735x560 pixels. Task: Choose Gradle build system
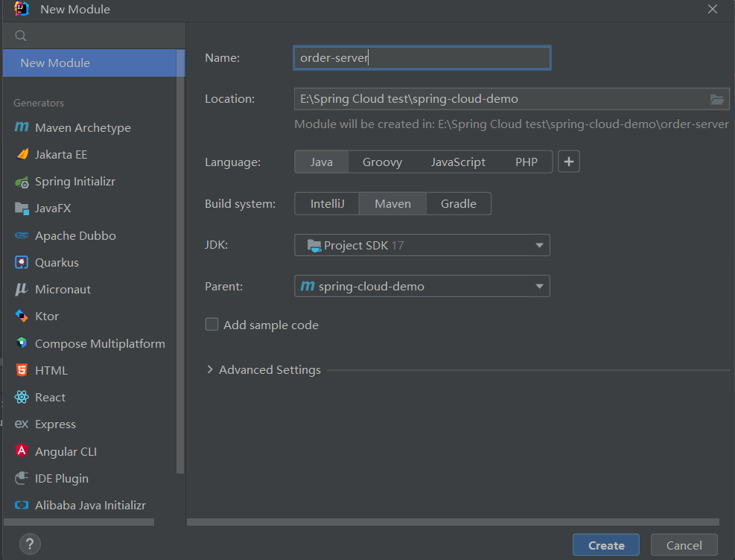(x=459, y=204)
